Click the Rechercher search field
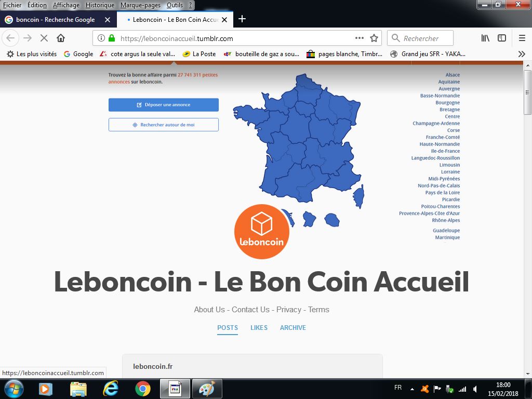 [420, 38]
